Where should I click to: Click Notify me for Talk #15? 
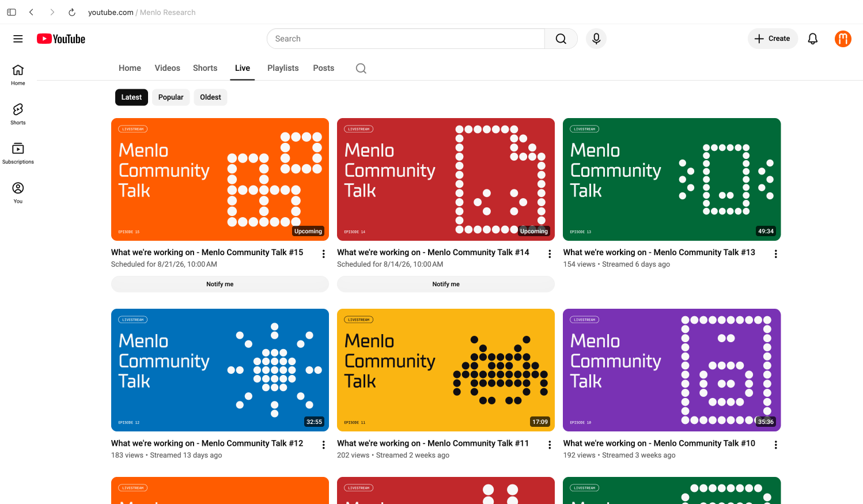[220, 284]
